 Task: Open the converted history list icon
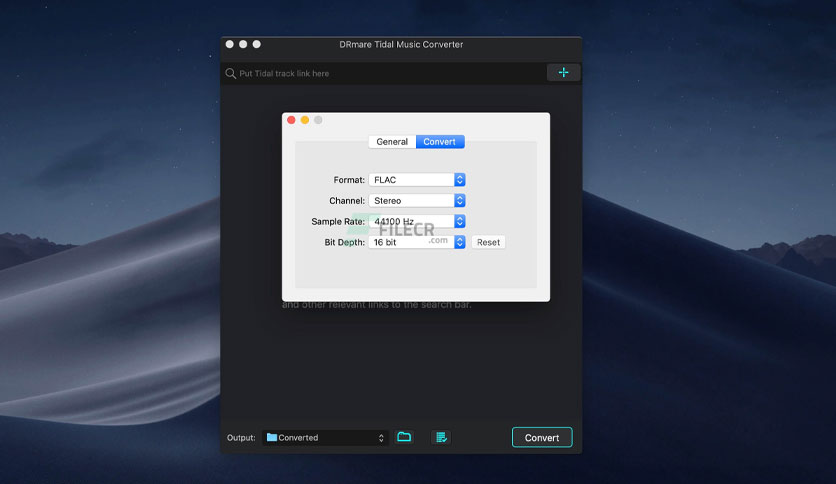[x=441, y=437]
